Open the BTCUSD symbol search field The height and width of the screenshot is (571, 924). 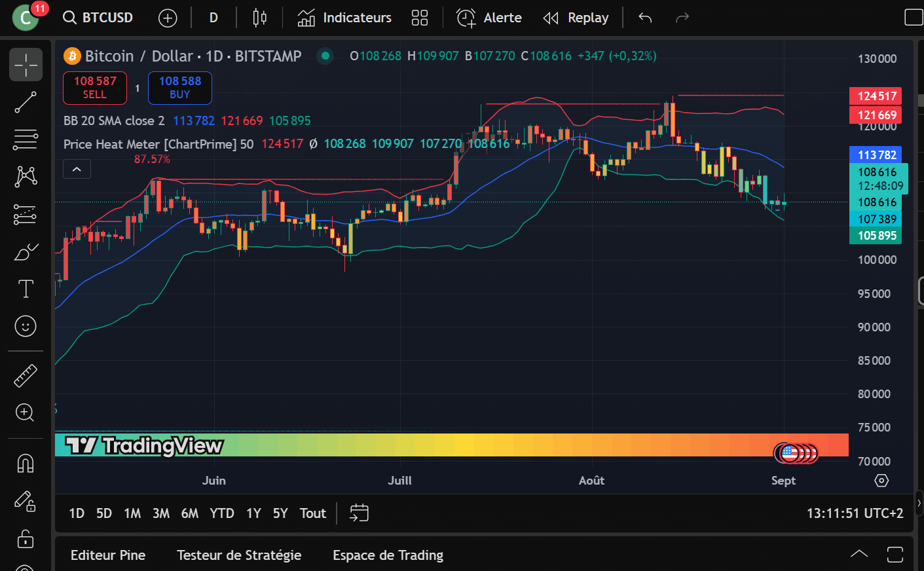[99, 18]
